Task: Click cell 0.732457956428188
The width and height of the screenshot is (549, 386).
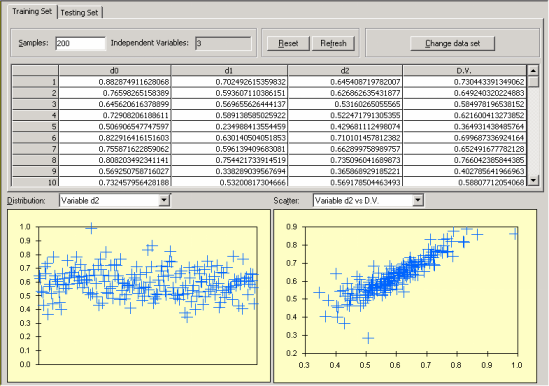Action: pos(115,182)
